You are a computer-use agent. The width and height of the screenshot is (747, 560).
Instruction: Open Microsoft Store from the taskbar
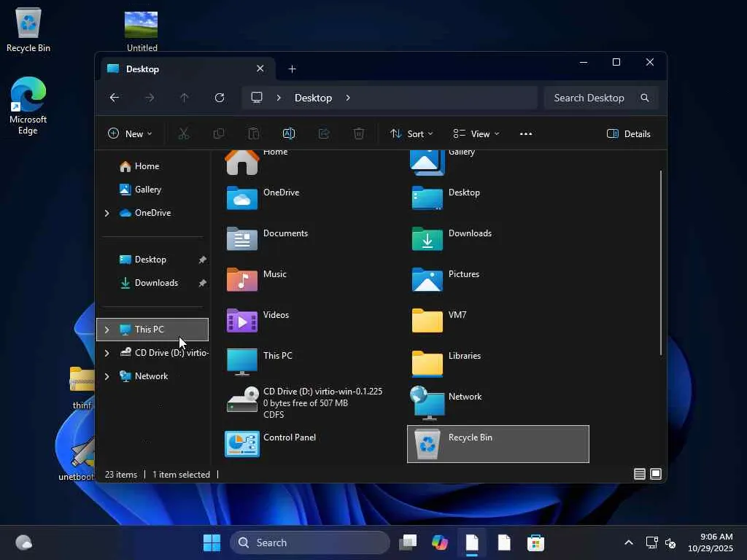536,542
